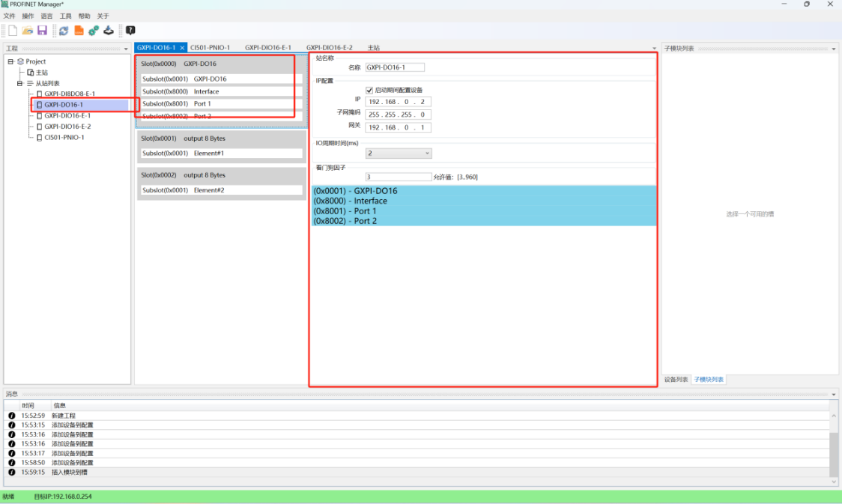The width and height of the screenshot is (842, 504).
Task: Switch to the 主站 tab
Action: [374, 48]
